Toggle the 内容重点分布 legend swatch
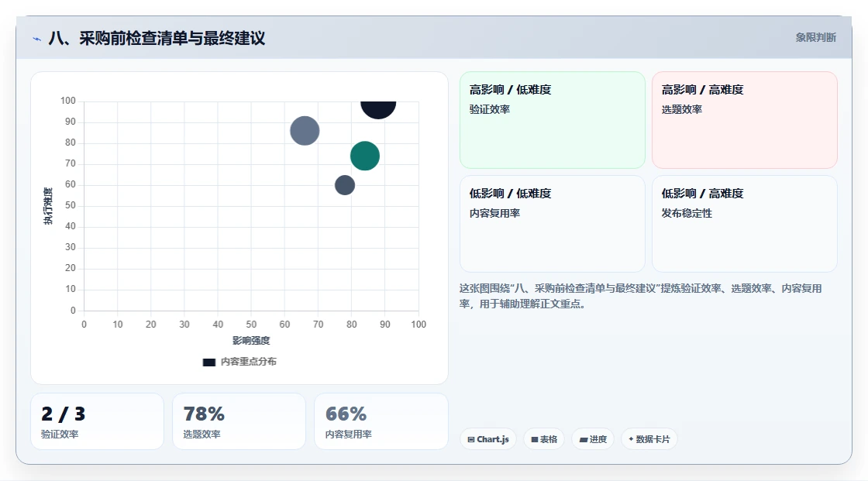The width and height of the screenshot is (868, 481). (208, 362)
